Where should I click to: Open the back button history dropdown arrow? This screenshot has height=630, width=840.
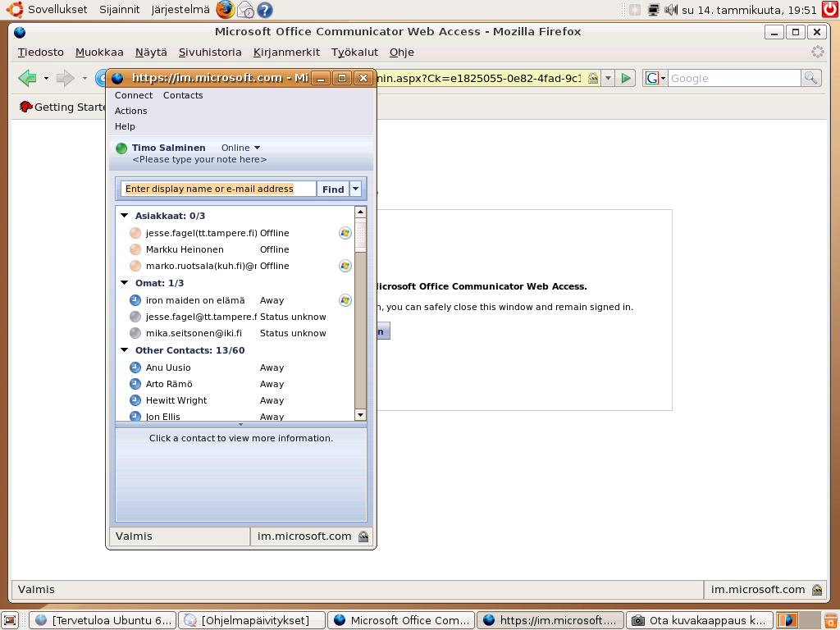coord(46,78)
